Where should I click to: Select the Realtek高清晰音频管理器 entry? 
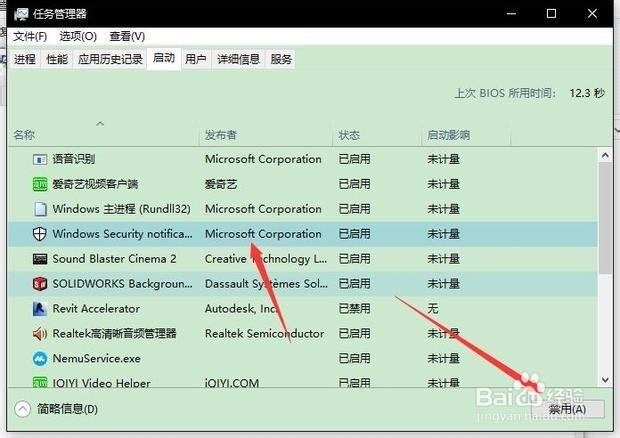click(114, 334)
